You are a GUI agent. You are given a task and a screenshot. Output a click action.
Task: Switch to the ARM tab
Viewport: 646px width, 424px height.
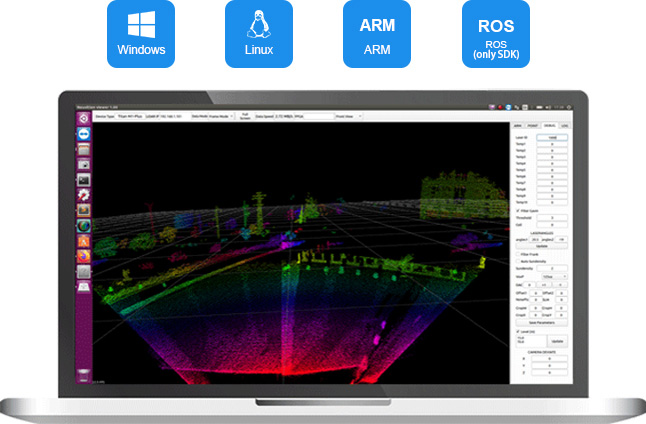point(518,126)
